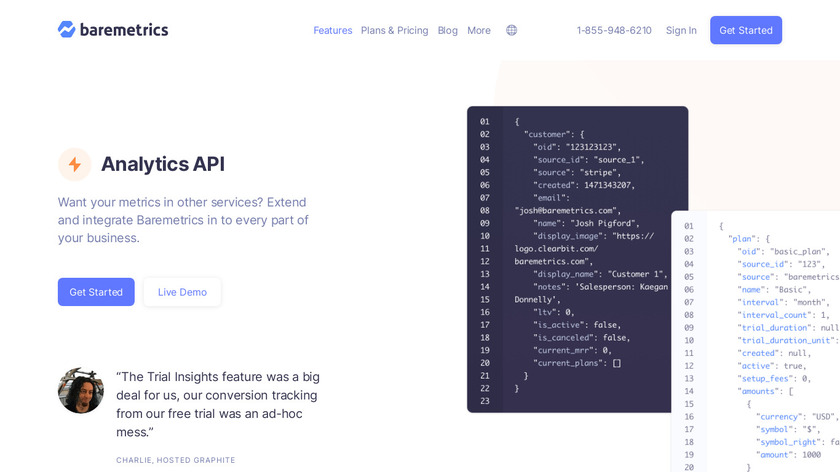840x472 pixels.
Task: Open the Live Demo
Action: [x=182, y=292]
